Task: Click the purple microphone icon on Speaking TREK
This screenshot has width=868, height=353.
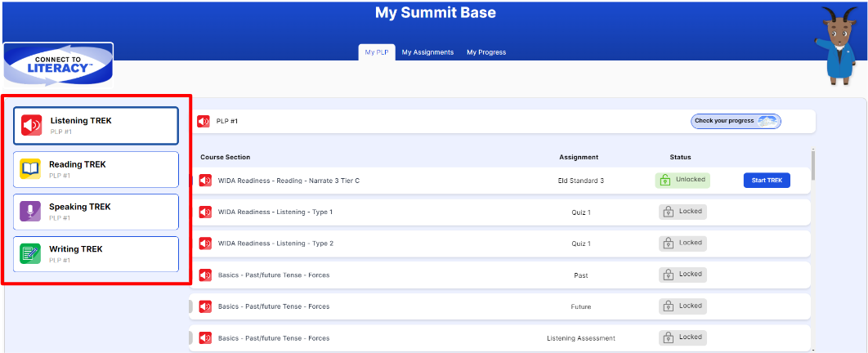Action: tap(30, 212)
